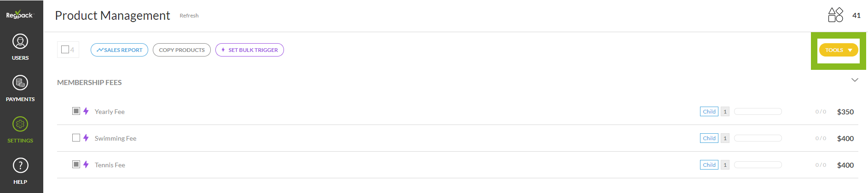Click the Tennis Fee lightning trigger icon
Screen dimensions: 868x193
(86, 165)
